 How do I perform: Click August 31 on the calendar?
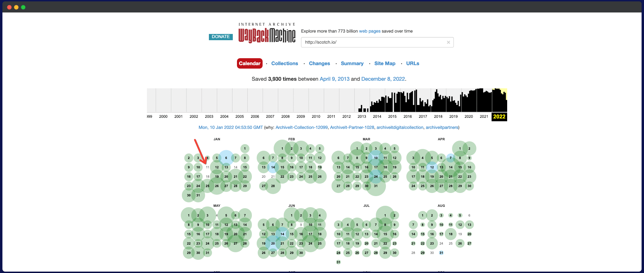441,253
